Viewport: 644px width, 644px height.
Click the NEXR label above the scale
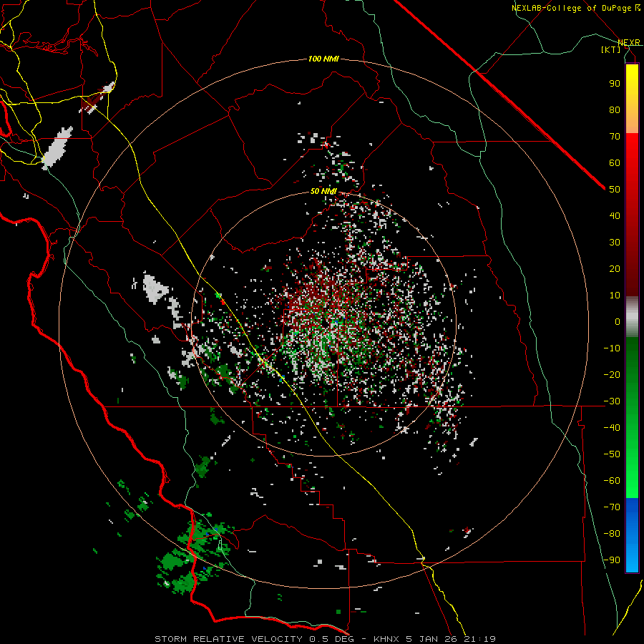628,42
